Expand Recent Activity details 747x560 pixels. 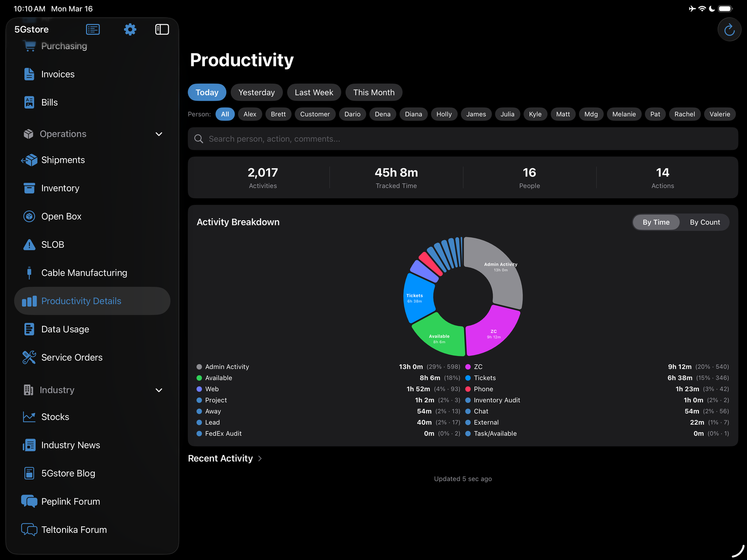(x=225, y=458)
